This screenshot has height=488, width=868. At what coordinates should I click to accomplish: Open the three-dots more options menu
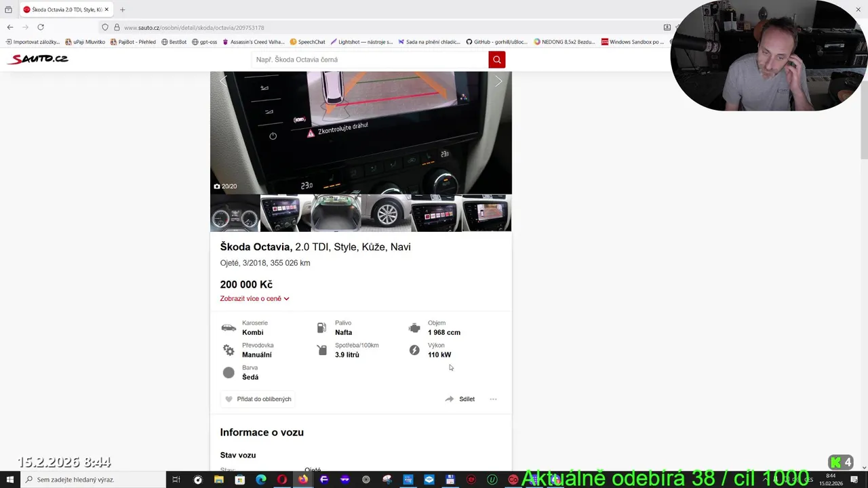493,399
